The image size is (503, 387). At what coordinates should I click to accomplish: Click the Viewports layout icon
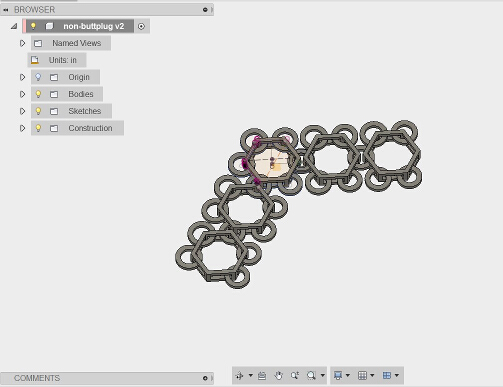point(387,376)
